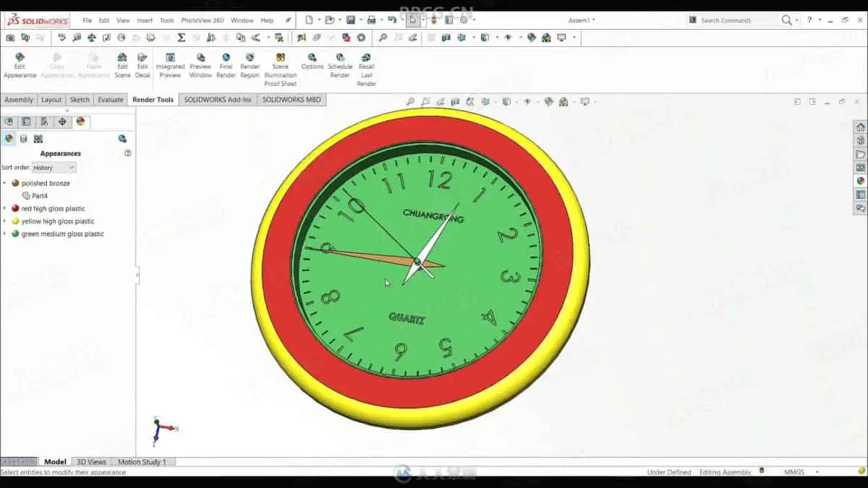
Task: Select the yellow high gloss plastic ball
Action: [x=15, y=221]
